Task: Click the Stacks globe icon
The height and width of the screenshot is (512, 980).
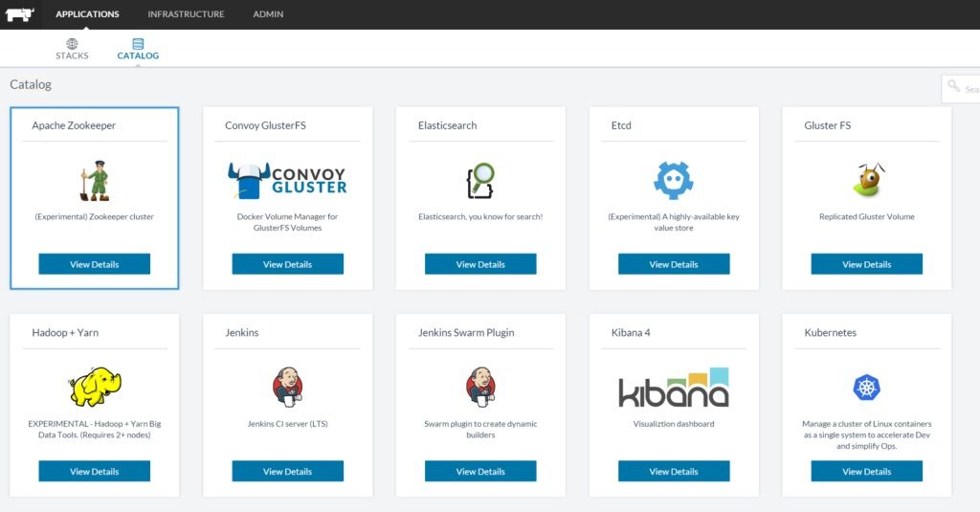Action: tap(73, 44)
